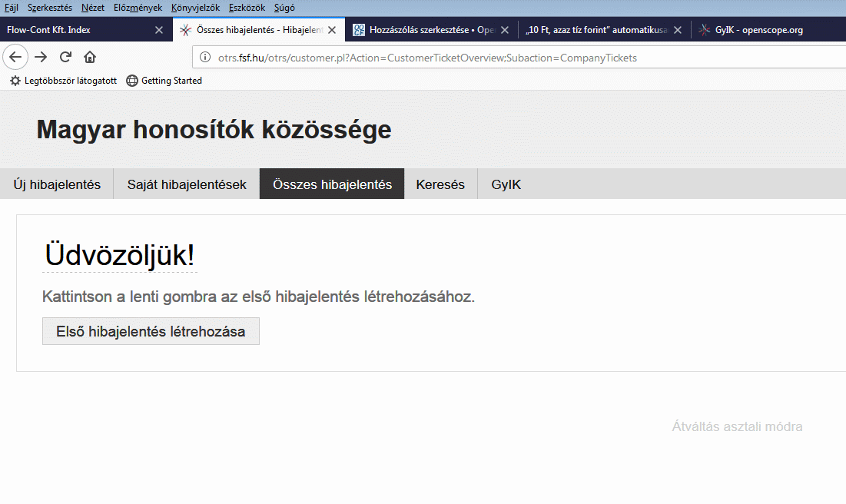The width and height of the screenshot is (846, 504).
Task: Close the Flow-Cont Kft. Index tab
Action: coord(159,31)
